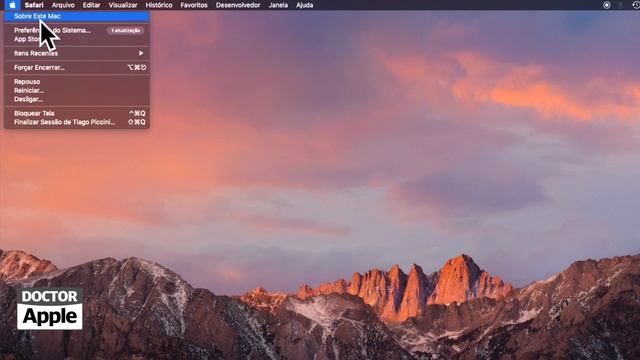The image size is (640, 360).
Task: Click the screen recording circle icon
Action: pyautogui.click(x=607, y=5)
